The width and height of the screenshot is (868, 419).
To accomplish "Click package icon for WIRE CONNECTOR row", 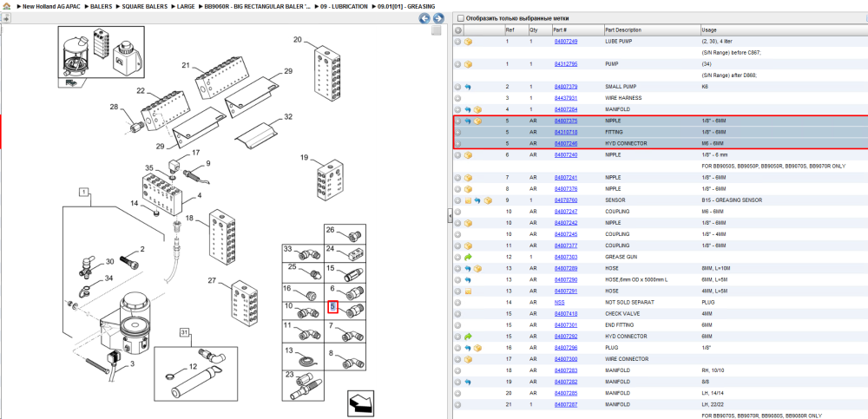I will [468, 359].
